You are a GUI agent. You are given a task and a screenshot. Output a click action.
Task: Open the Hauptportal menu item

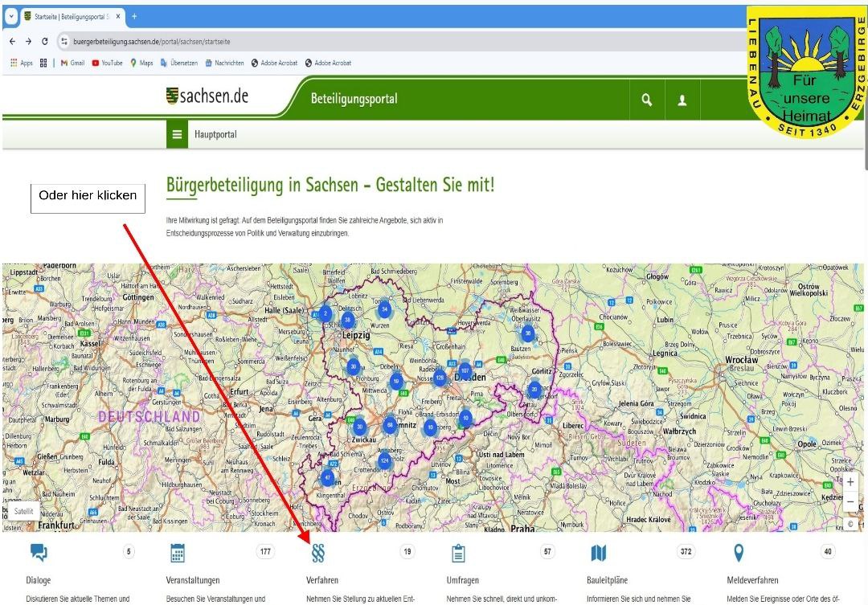(215, 134)
